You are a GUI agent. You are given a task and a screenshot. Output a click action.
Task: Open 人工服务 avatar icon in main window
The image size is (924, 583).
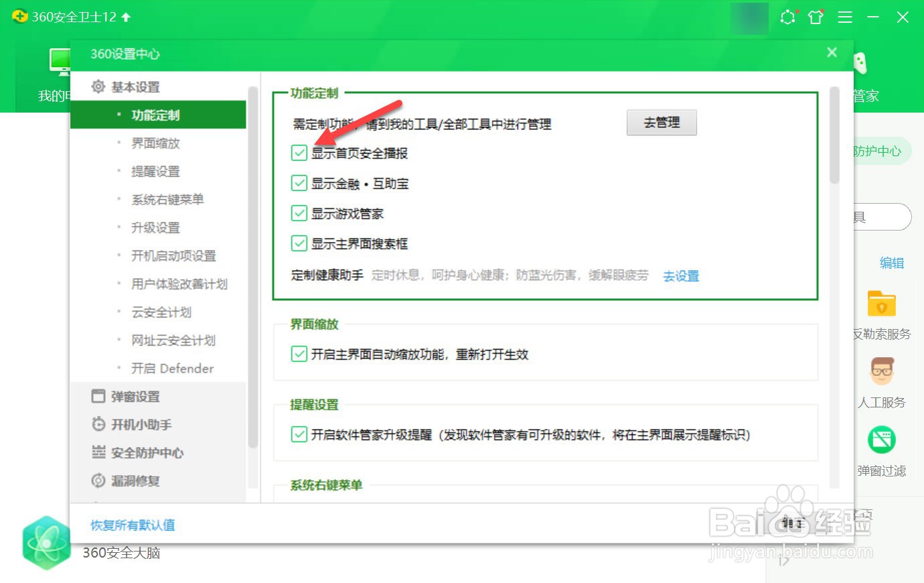pyautogui.click(x=882, y=371)
